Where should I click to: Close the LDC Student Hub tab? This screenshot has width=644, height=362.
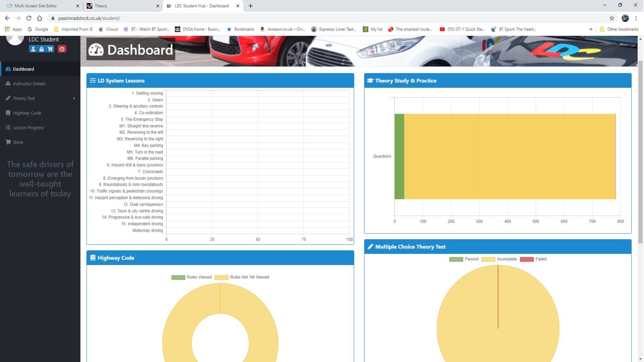[238, 6]
